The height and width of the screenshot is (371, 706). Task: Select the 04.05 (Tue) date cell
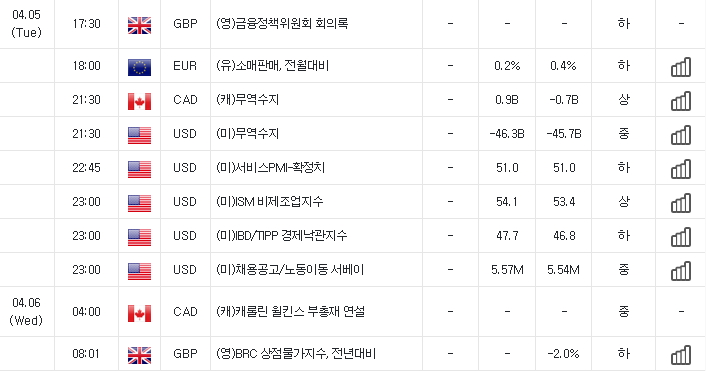point(27,23)
